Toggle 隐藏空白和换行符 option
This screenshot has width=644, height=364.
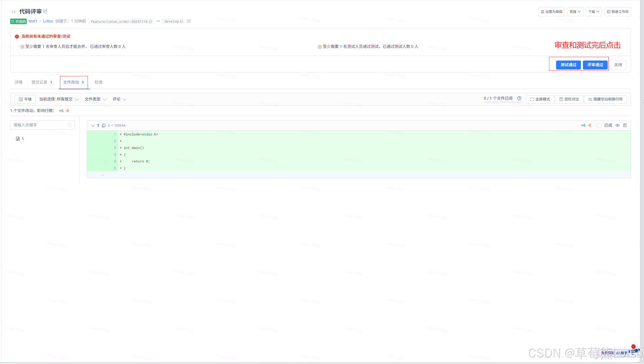[x=605, y=99]
